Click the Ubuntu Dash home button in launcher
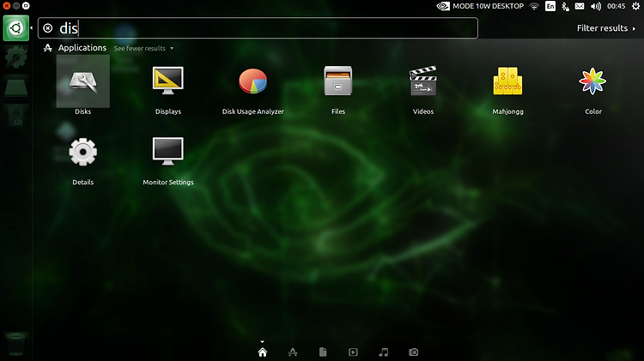The height and width of the screenshot is (361, 644). (x=16, y=28)
